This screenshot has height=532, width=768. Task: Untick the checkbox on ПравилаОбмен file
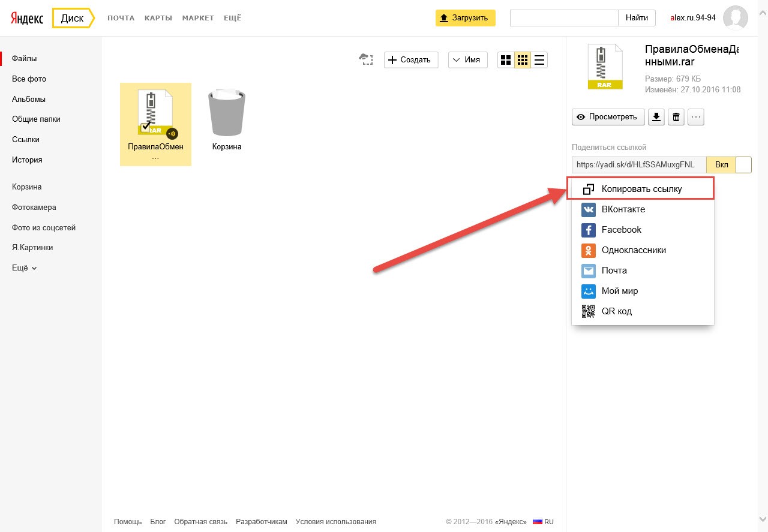point(145,127)
